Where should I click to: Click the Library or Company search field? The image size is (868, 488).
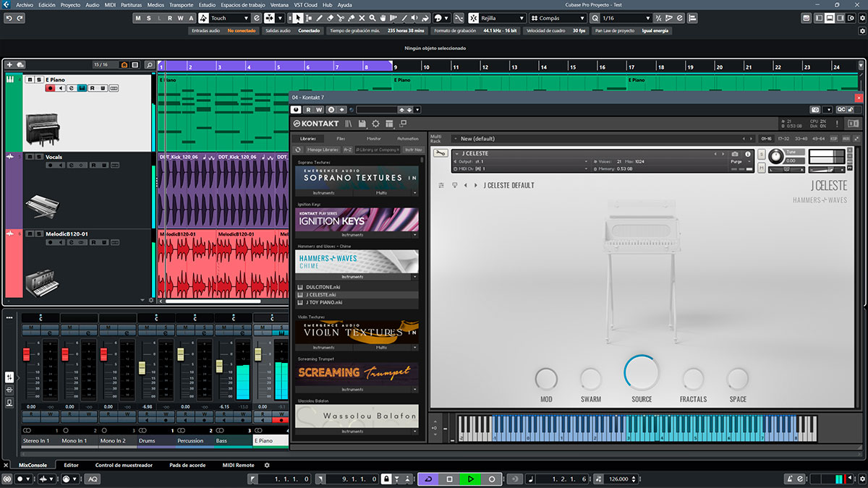[x=378, y=150]
